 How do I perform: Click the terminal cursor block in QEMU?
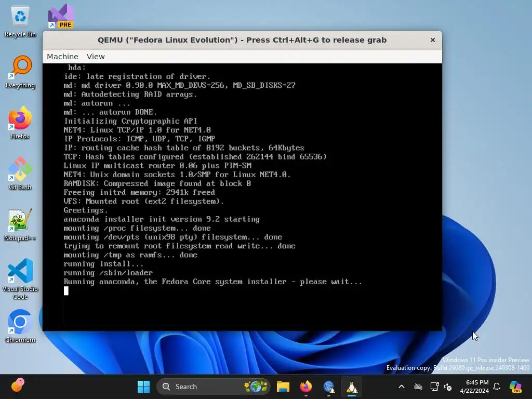coord(66,291)
